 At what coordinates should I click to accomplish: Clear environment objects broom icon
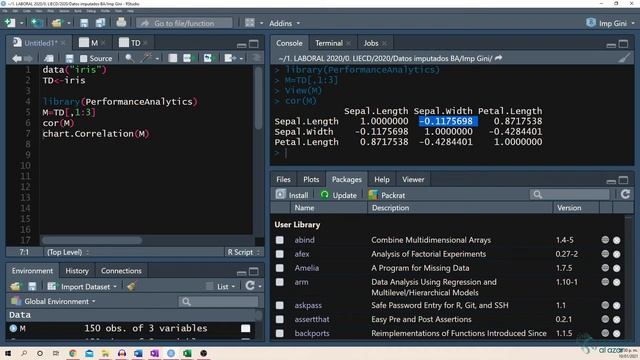pos(131,287)
